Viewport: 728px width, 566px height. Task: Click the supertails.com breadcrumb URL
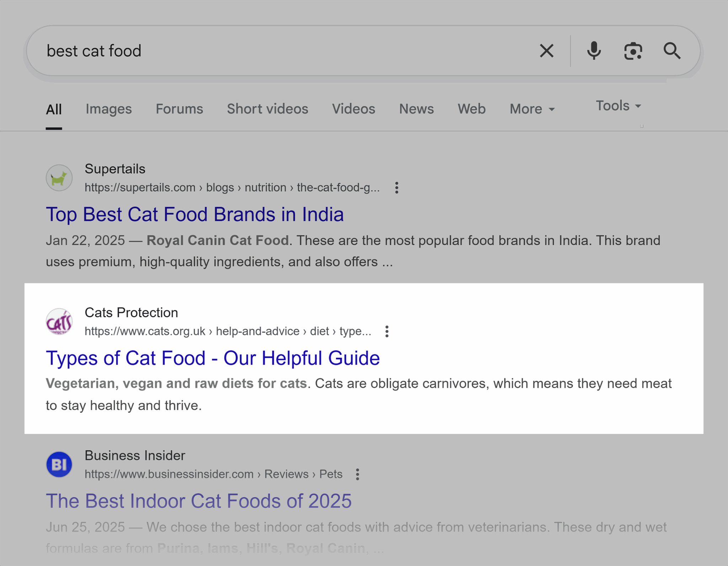coord(232,188)
